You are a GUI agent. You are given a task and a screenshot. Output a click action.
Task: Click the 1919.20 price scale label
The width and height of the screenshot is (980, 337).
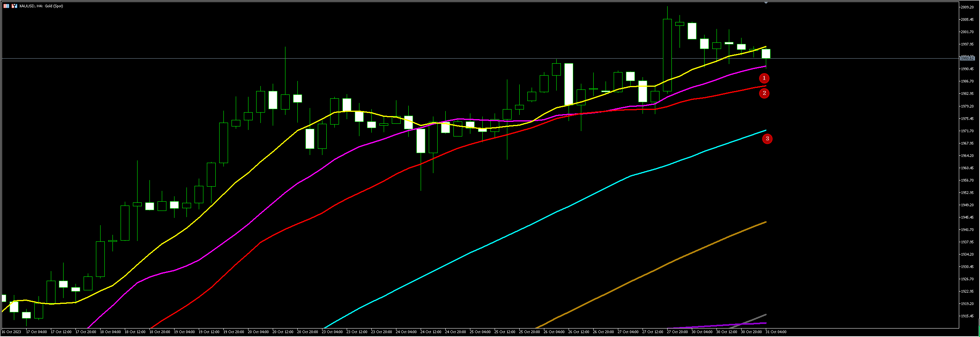967,304
